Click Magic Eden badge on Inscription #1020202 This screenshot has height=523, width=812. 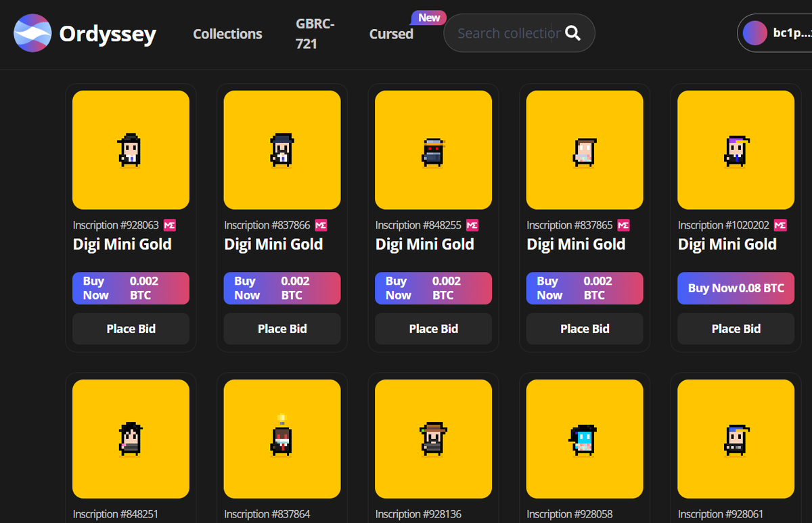[x=781, y=225]
